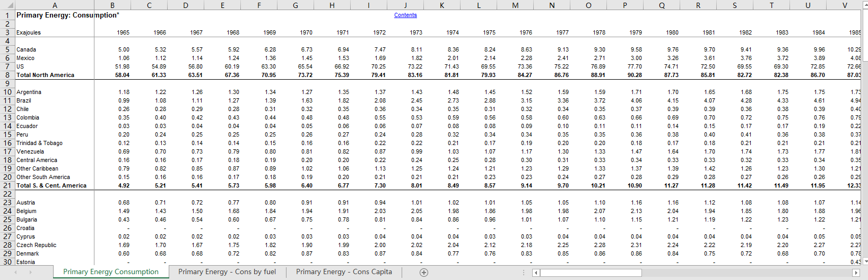868x280 pixels.
Task: Click the 1980 year header cell
Action: point(672,32)
